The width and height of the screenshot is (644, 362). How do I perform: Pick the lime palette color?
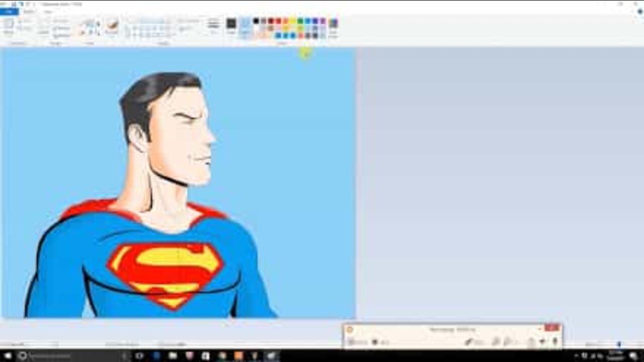(300, 28)
